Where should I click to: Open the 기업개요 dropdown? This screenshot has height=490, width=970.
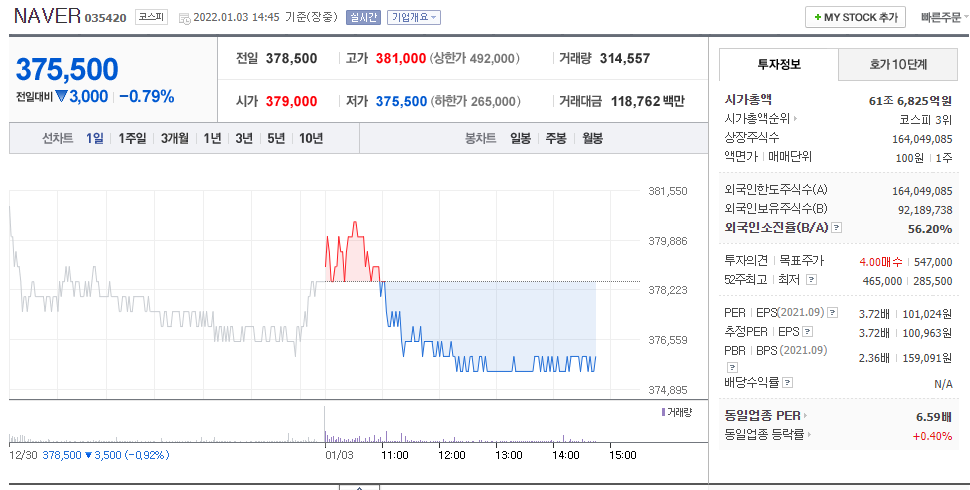click(x=414, y=17)
